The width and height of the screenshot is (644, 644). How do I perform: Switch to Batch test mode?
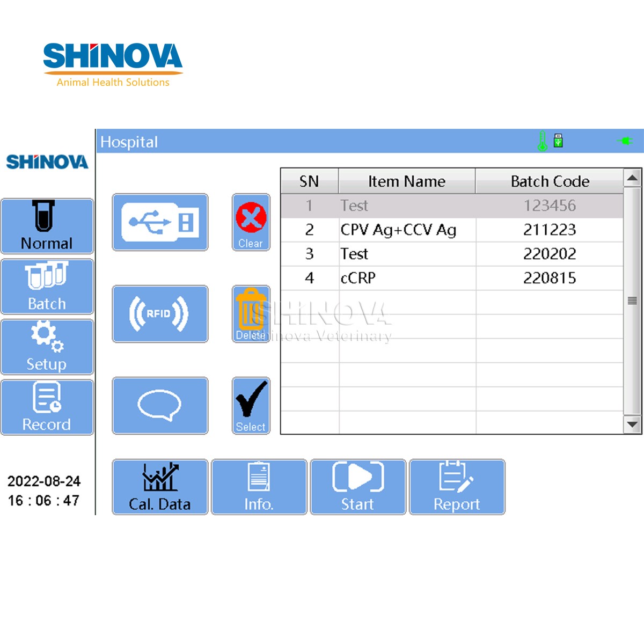[47, 287]
